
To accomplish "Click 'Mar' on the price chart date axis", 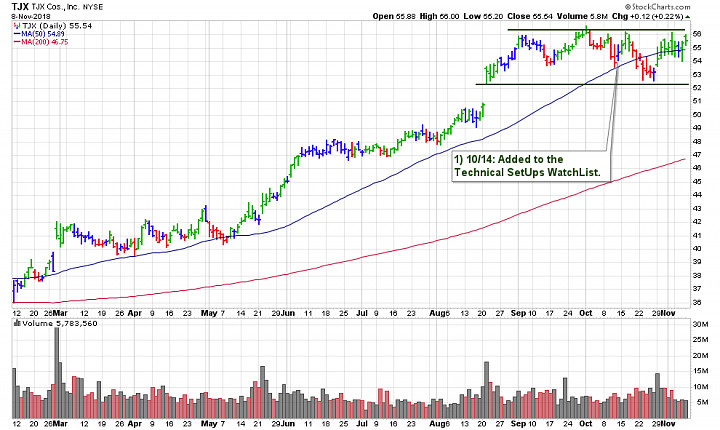I will coord(60,313).
